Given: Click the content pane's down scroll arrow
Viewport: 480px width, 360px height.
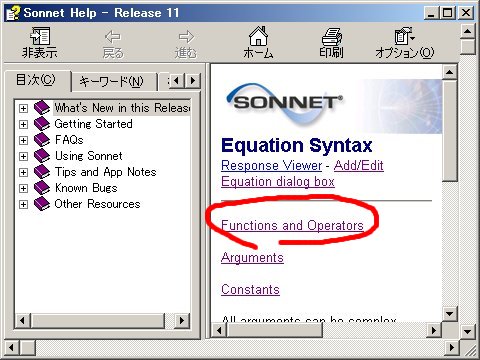Looking at the screenshot, I should (x=450, y=314).
